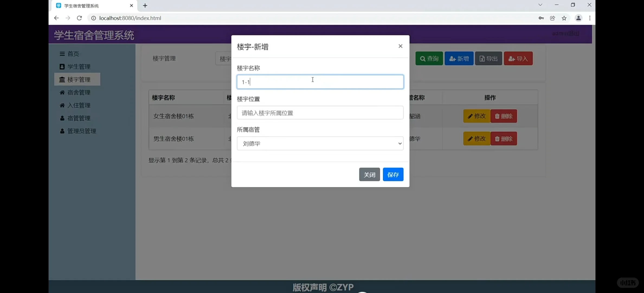Image resolution: width=644 pixels, height=293 pixels.
Task: Switch to 宿舍管理 in sidebar
Action: pos(79,92)
